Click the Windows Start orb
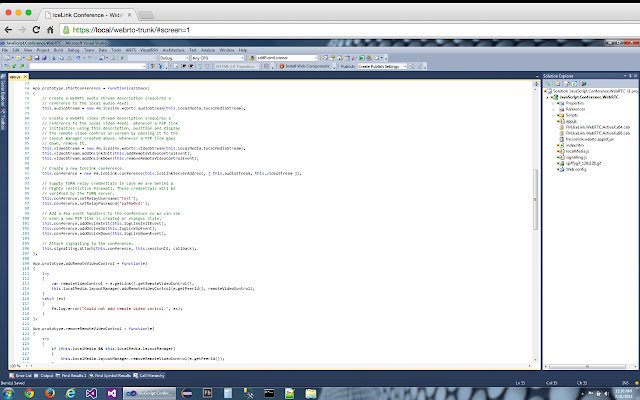This screenshot has width=640, height=400. click(9, 392)
